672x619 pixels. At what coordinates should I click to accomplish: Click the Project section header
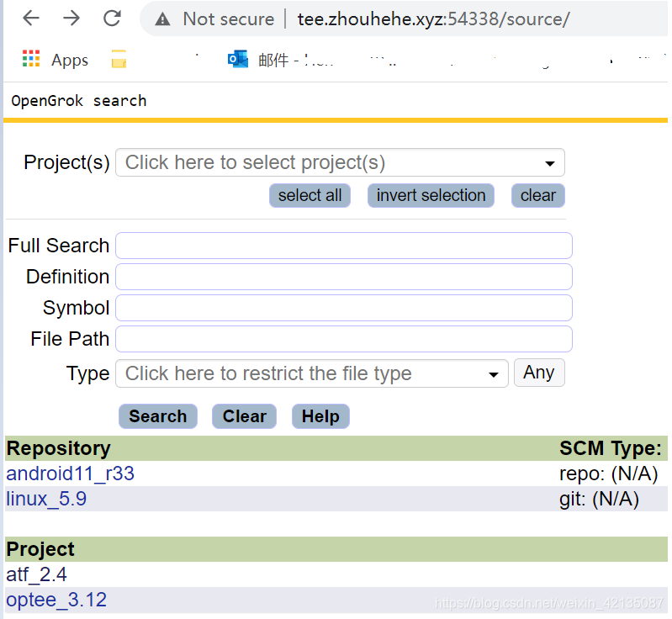coord(40,549)
